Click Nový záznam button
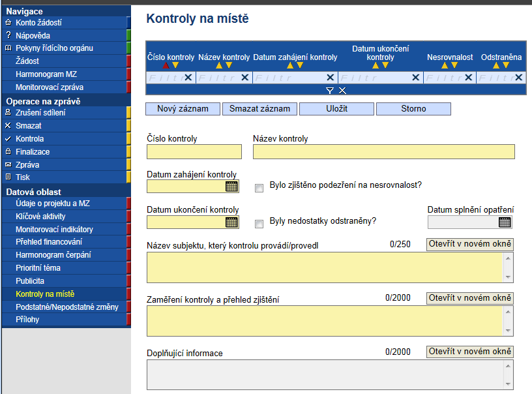This screenshot has height=394, width=532. click(x=183, y=109)
